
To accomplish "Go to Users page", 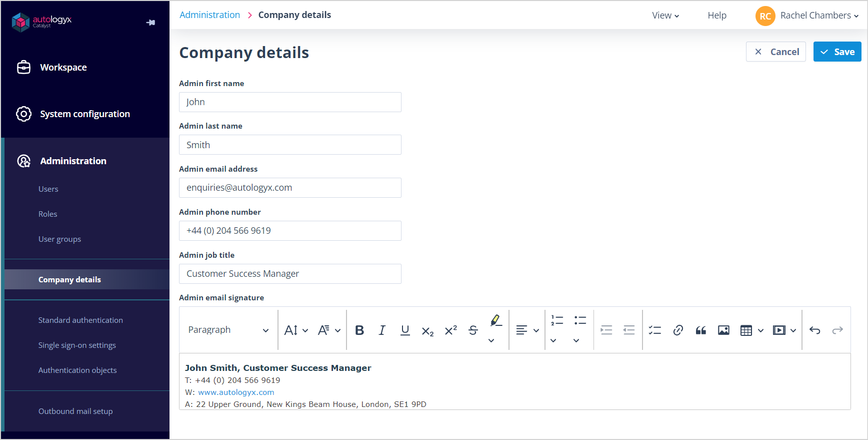I will [x=48, y=189].
